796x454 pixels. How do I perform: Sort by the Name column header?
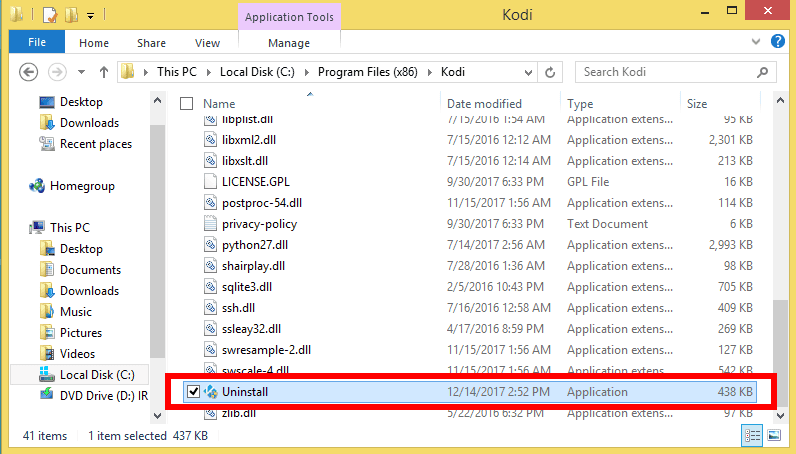(219, 104)
